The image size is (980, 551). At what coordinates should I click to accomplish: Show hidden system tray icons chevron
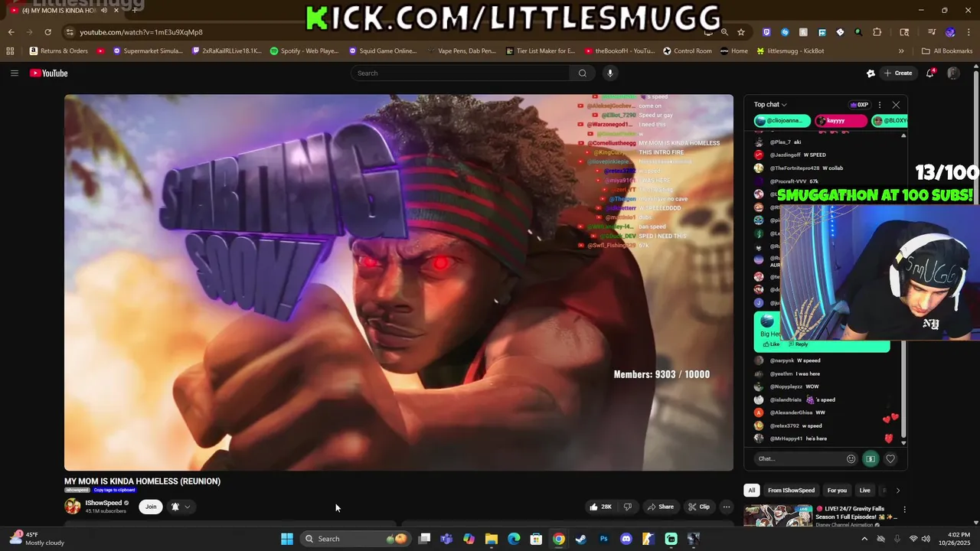864,539
